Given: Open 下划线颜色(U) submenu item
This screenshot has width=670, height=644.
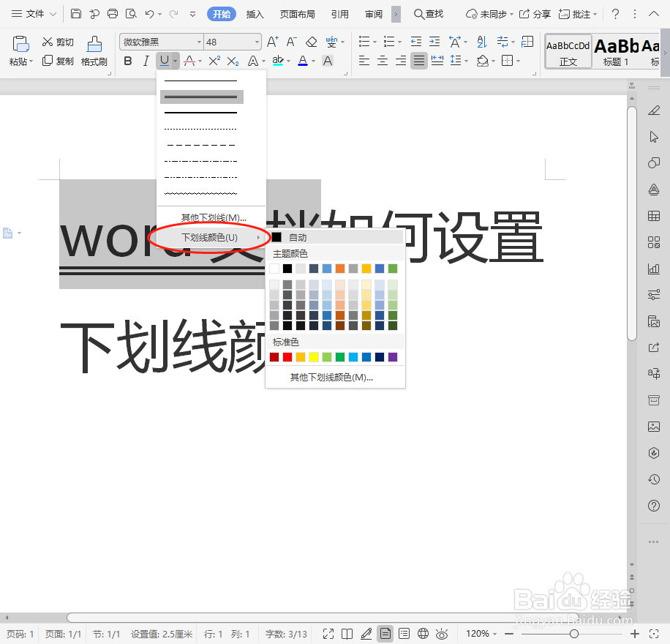Looking at the screenshot, I should (211, 237).
